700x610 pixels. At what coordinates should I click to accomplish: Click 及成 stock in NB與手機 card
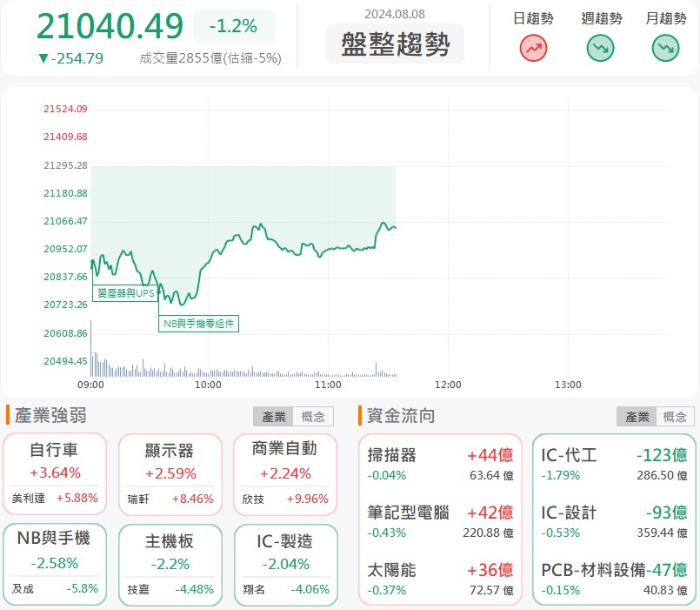tap(23, 589)
